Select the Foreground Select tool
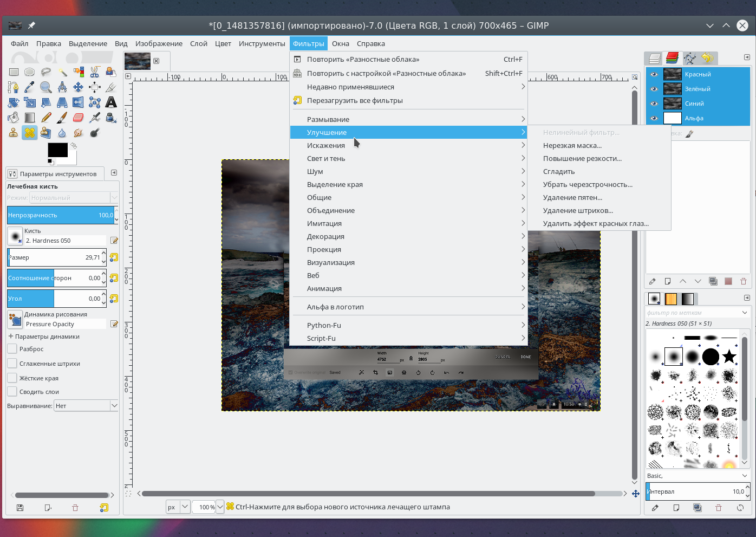The image size is (756, 537). pos(111,72)
